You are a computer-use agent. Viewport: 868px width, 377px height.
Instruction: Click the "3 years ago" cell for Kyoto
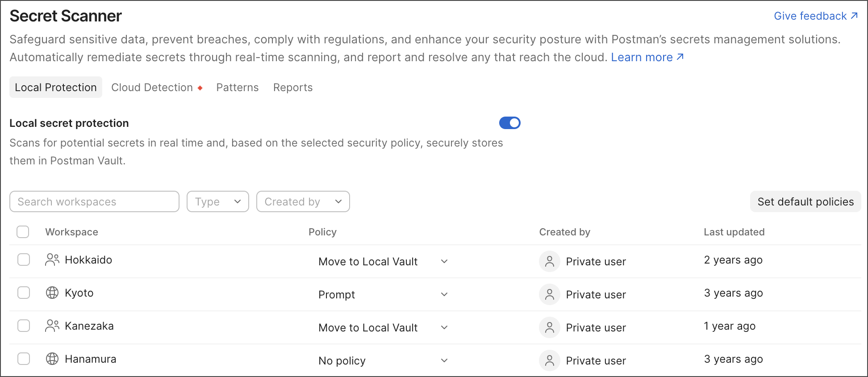coord(733,293)
